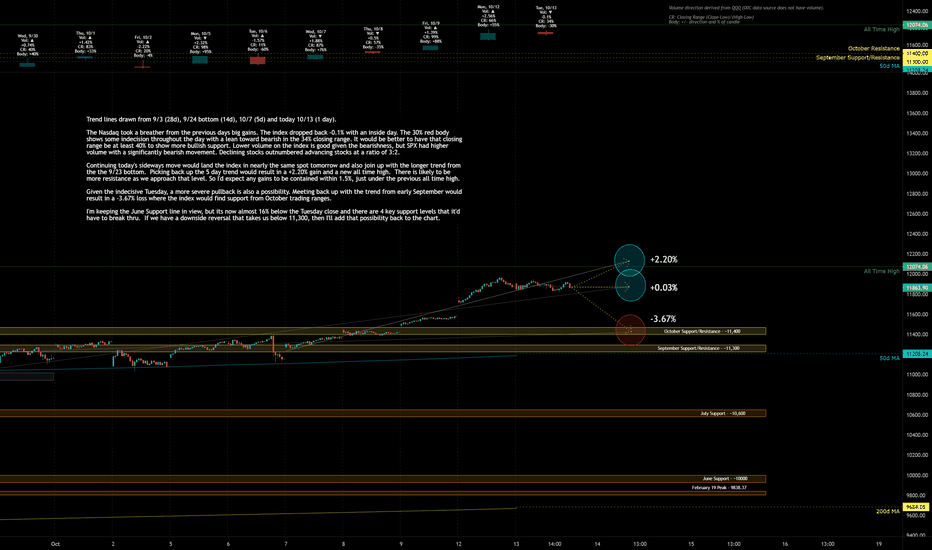Select the 'The Nasdaq took a breather' paragraph

pos(274,143)
